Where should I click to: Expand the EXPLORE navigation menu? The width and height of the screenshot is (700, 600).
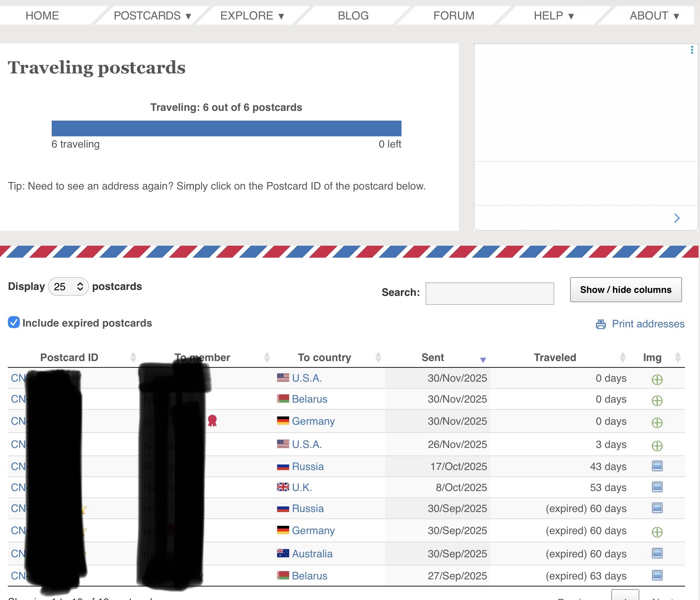click(x=252, y=16)
